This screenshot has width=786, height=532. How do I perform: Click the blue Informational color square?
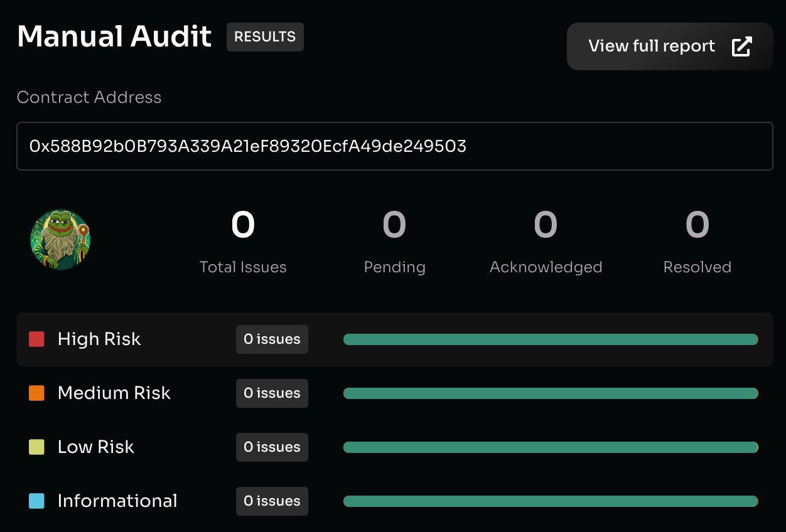37,501
